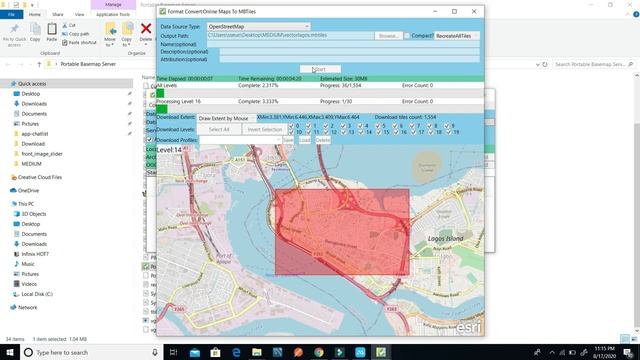Uncheck download level 1 checkbox

309,126
